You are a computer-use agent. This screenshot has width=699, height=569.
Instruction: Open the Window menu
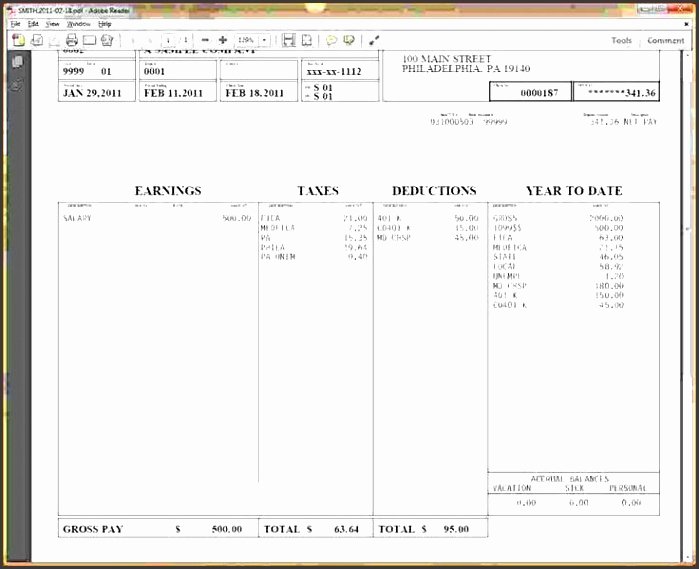pos(78,24)
